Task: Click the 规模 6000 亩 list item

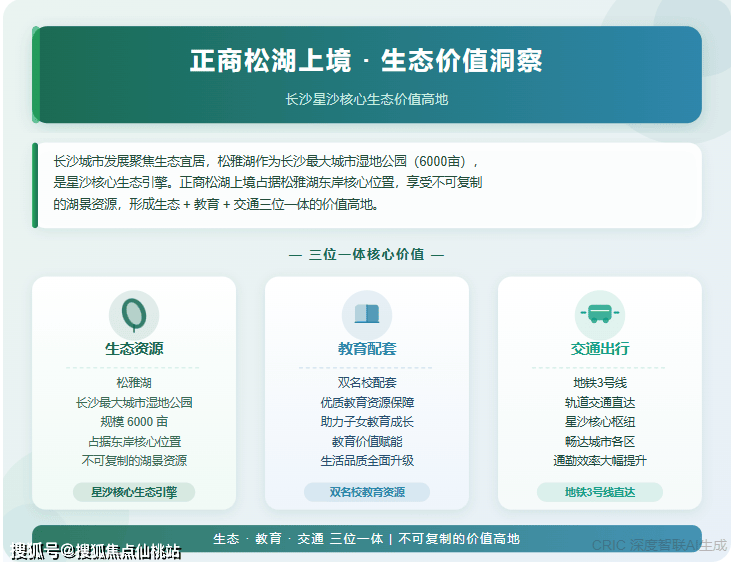Action: 134,422
